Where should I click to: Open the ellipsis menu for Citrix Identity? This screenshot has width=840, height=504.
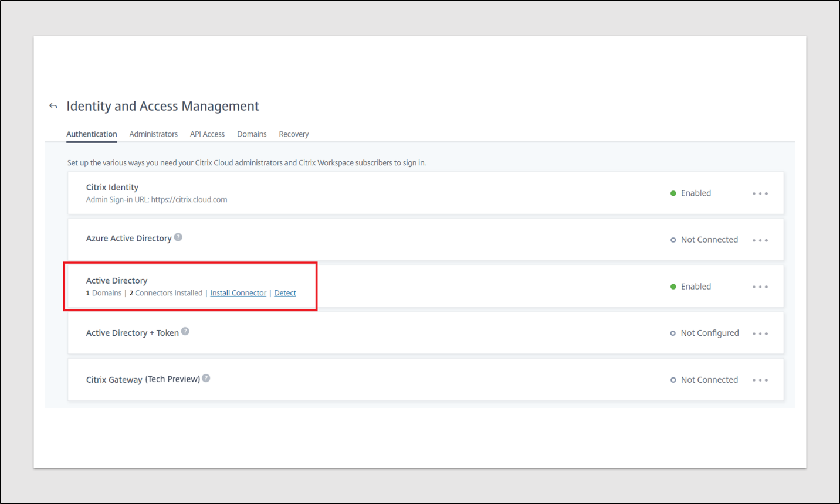(760, 193)
